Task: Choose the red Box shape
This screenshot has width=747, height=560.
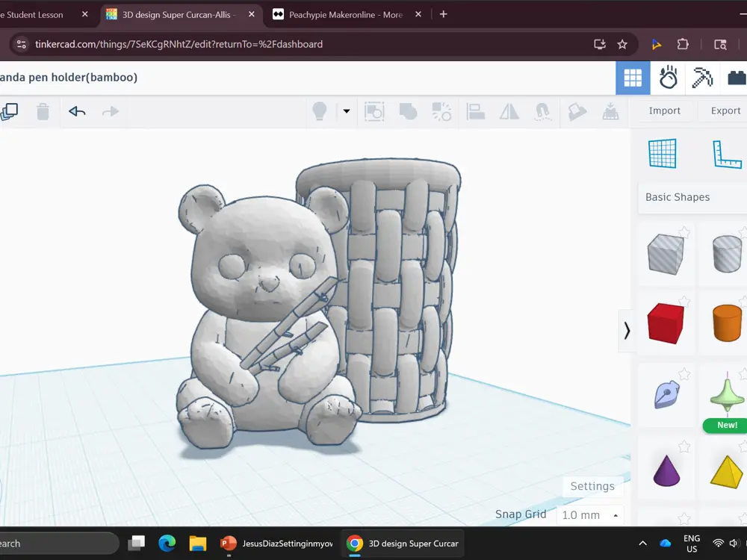Action: click(x=665, y=324)
